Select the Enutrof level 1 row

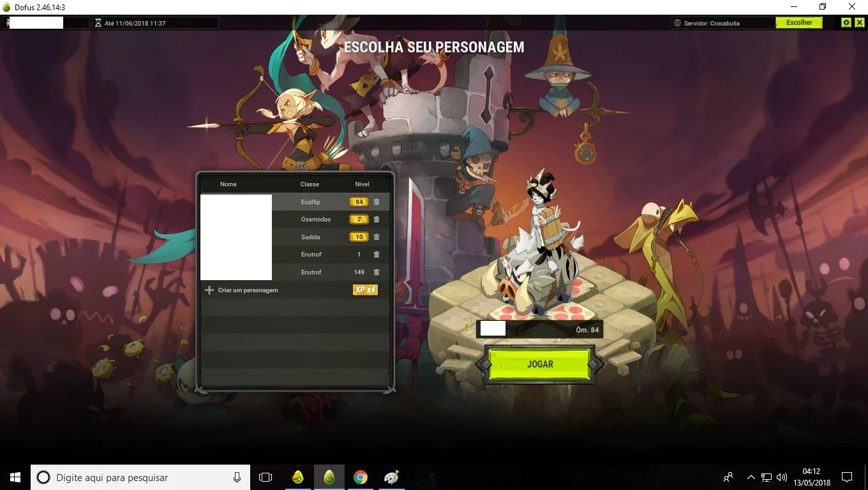(x=295, y=255)
